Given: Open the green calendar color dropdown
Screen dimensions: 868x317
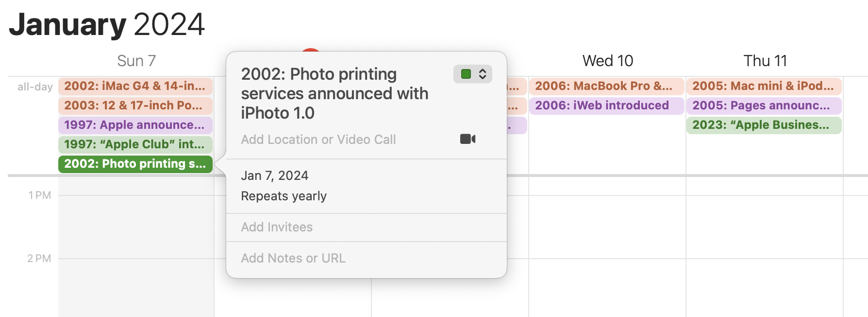Looking at the screenshot, I should [x=473, y=74].
